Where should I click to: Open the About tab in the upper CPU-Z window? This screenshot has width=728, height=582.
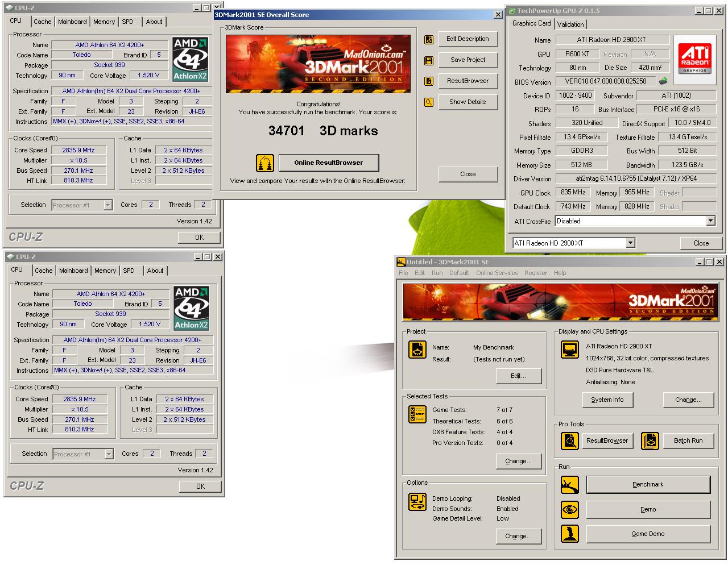pos(154,22)
